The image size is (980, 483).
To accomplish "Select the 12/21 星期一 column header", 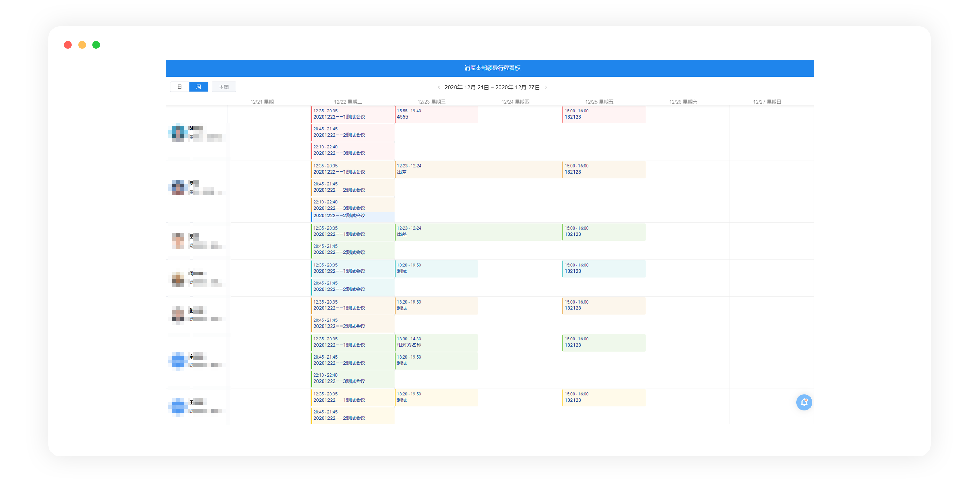I will point(264,102).
